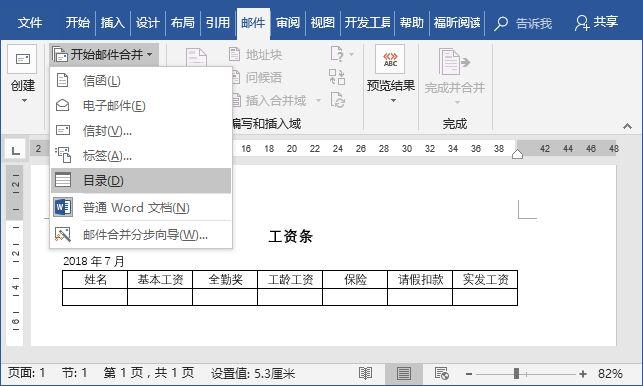643x386 pixels.
Task: Select the 目录(D) directory icon
Action: coord(63,180)
